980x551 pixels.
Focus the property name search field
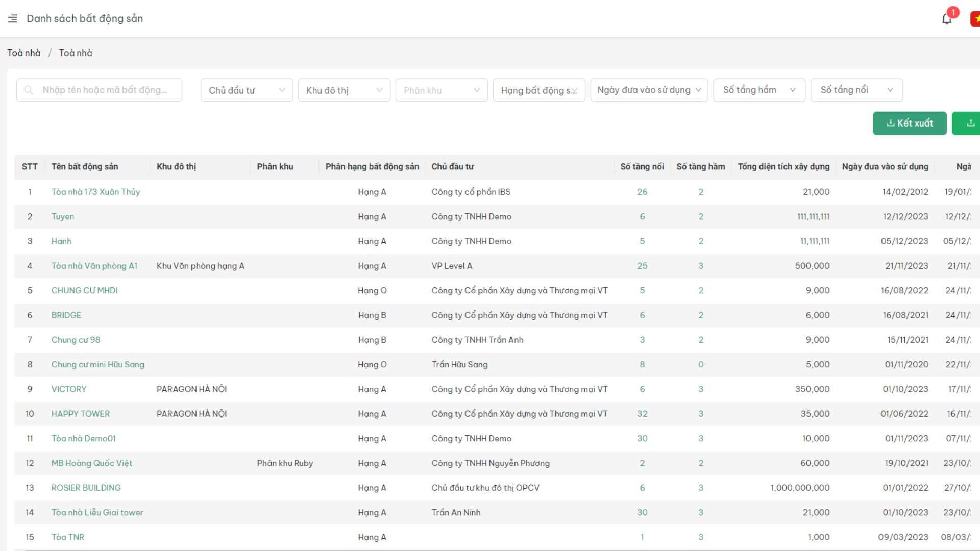[x=99, y=90]
